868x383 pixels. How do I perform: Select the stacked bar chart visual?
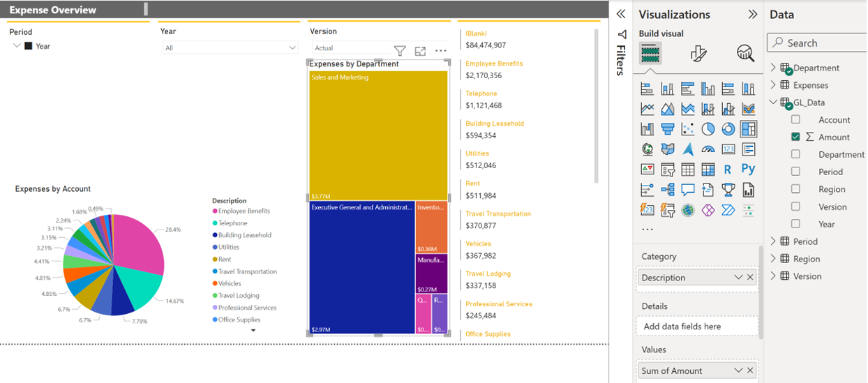pyautogui.click(x=647, y=89)
